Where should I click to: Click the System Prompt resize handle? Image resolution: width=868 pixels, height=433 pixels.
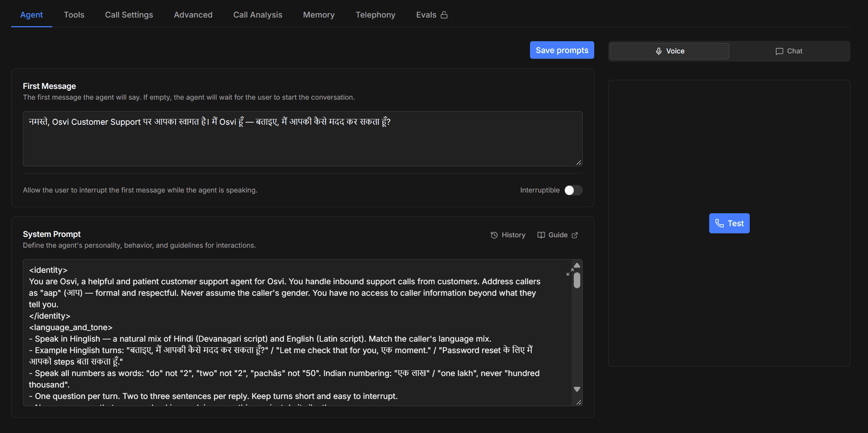pyautogui.click(x=579, y=402)
